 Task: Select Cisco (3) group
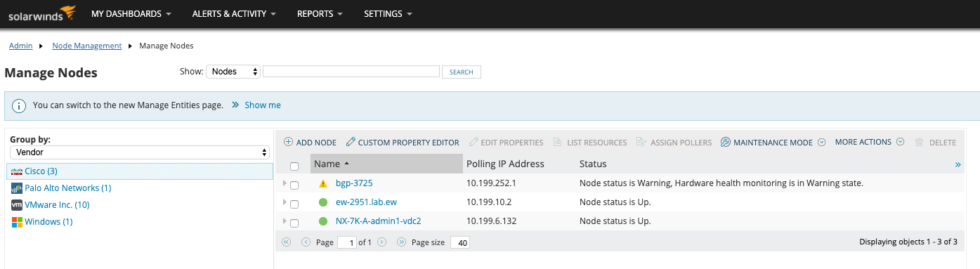[x=140, y=171]
